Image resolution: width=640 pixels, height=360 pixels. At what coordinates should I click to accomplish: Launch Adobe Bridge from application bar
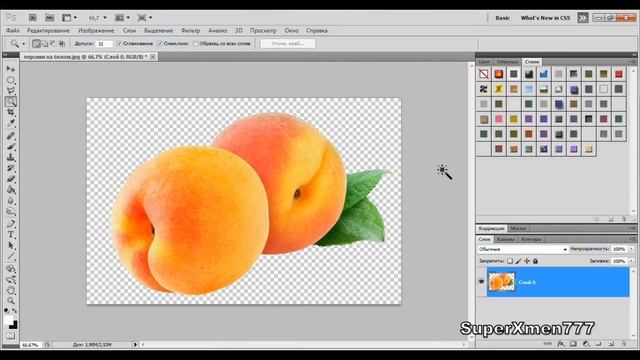click(33, 18)
